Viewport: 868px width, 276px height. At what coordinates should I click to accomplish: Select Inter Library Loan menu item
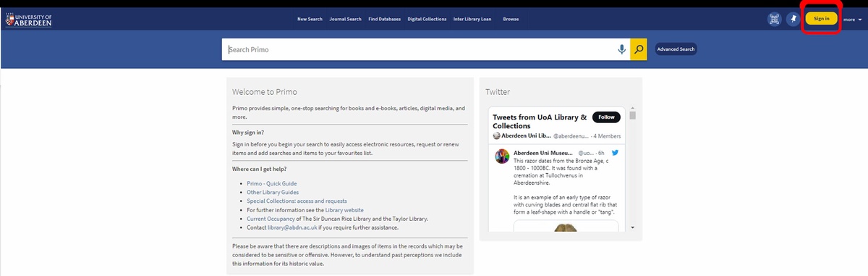[x=472, y=19]
